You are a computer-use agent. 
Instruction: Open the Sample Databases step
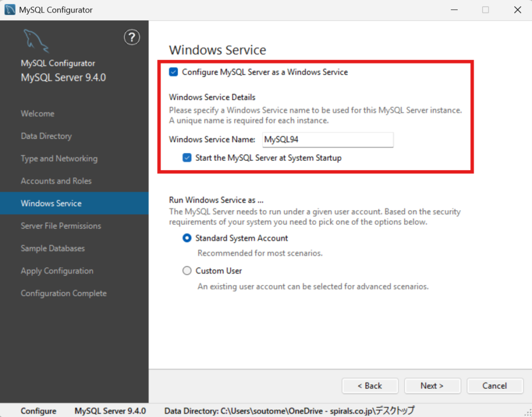[52, 249]
